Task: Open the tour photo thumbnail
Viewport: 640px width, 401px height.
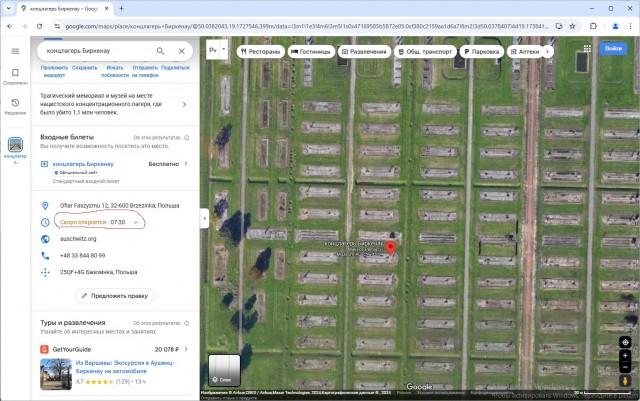Action: (56, 374)
